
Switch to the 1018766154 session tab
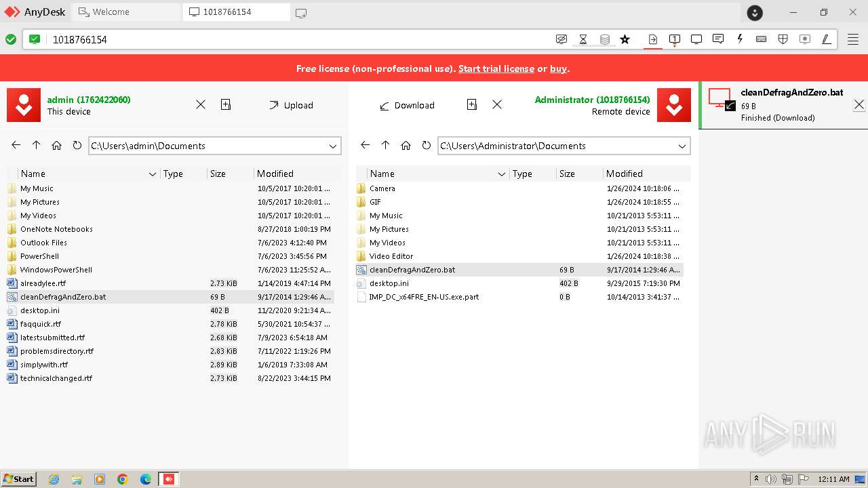[x=237, y=12]
